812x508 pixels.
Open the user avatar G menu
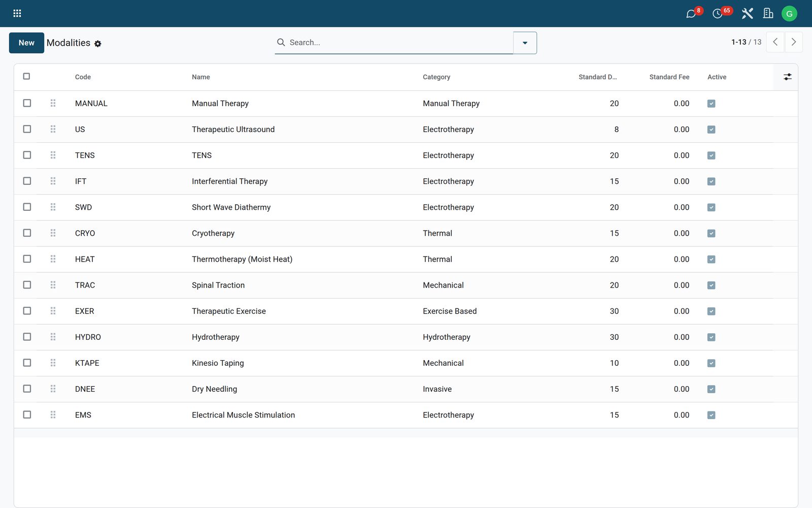point(789,14)
